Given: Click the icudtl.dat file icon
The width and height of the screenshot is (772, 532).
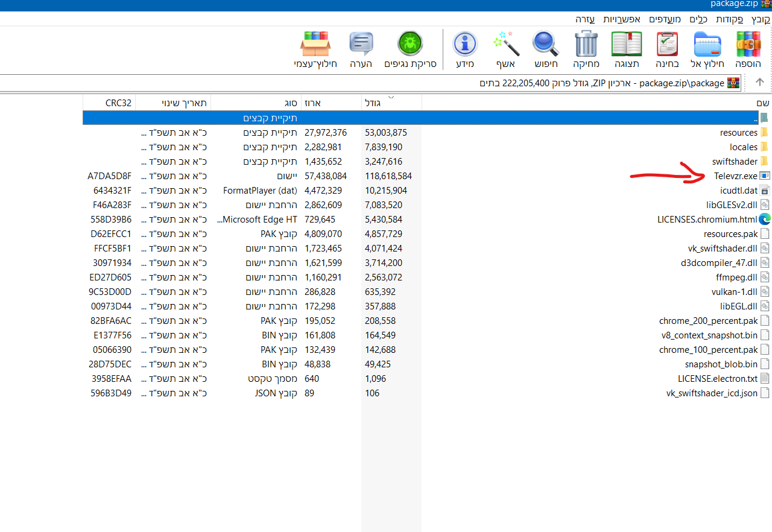Looking at the screenshot, I should [765, 190].
